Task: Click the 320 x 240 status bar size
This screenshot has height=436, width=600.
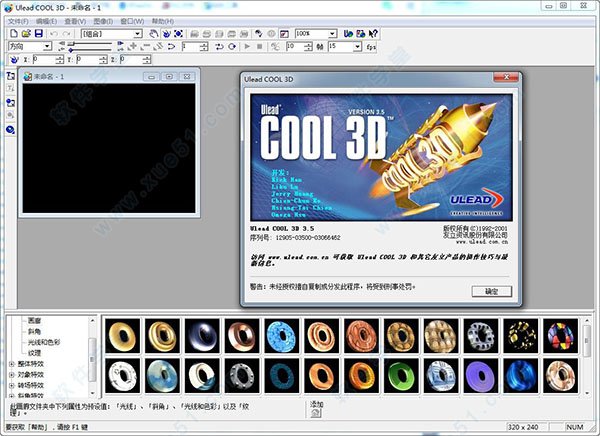Action: [x=523, y=427]
